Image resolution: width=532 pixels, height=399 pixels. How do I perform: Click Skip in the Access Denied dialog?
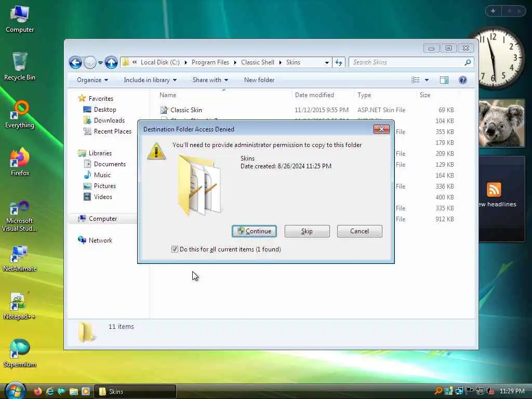pos(307,231)
